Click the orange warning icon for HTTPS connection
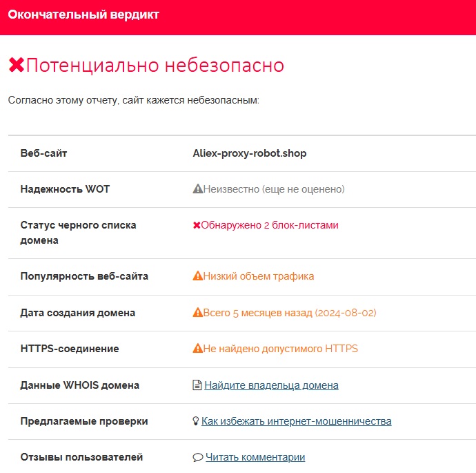 click(x=197, y=349)
